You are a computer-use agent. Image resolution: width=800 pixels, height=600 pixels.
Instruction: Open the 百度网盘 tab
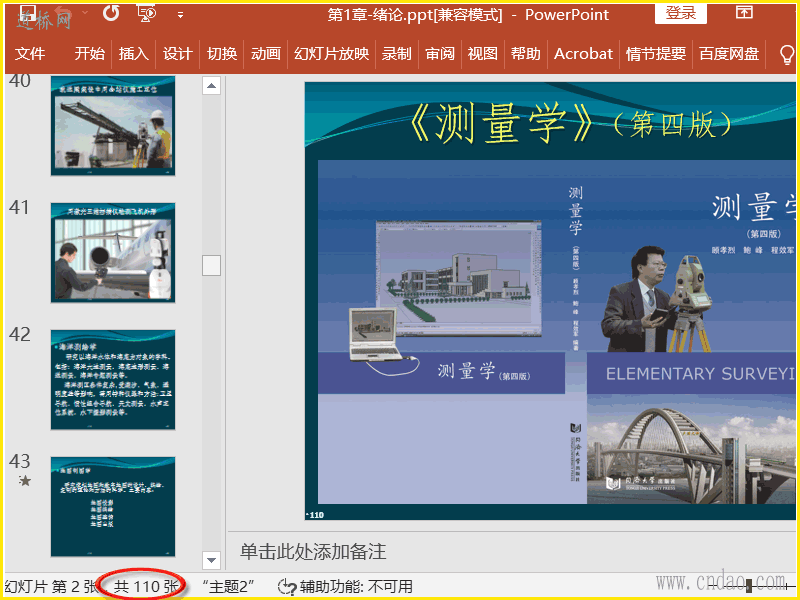pyautogui.click(x=729, y=54)
